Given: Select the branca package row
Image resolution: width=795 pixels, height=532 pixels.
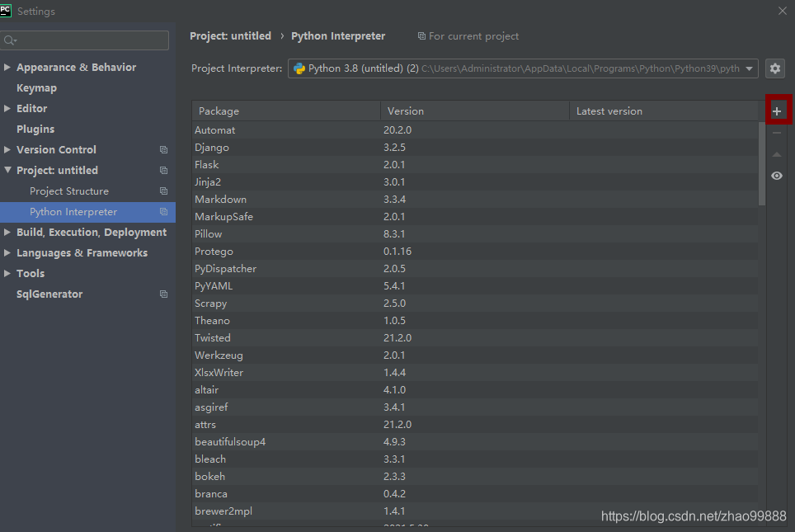Looking at the screenshot, I should click(475, 493).
